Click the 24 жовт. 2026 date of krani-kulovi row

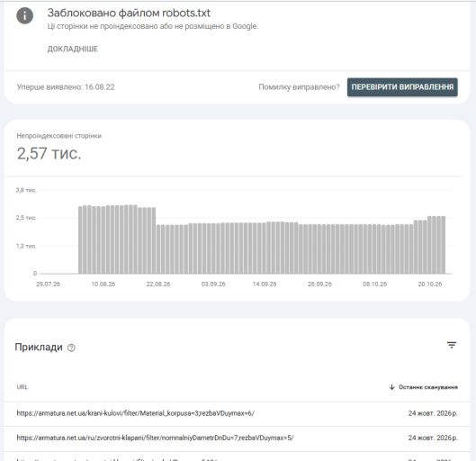pyautogui.click(x=433, y=413)
